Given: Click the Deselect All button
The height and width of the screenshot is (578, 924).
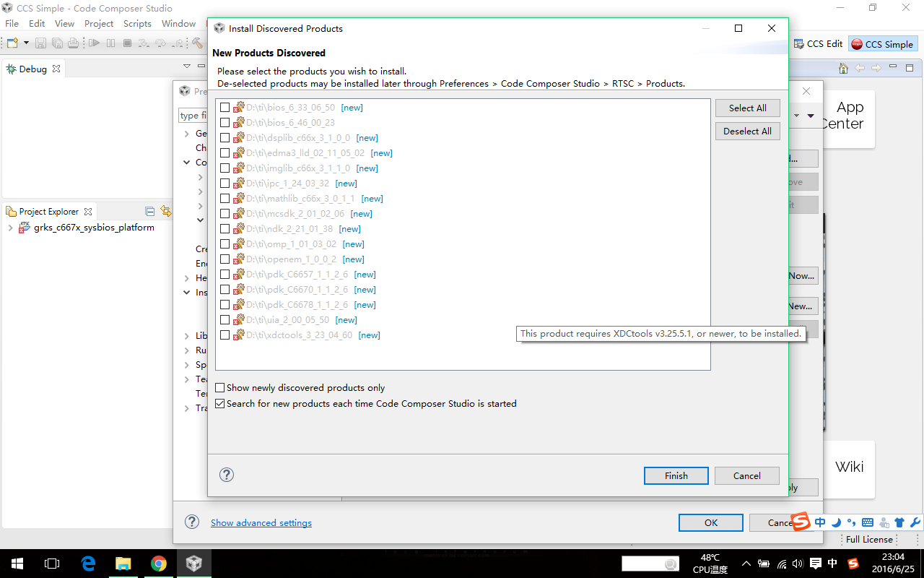Looking at the screenshot, I should tap(748, 131).
